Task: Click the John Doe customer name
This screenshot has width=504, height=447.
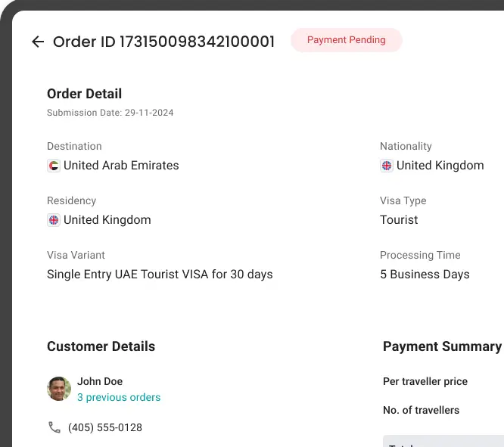Action: [x=100, y=381]
